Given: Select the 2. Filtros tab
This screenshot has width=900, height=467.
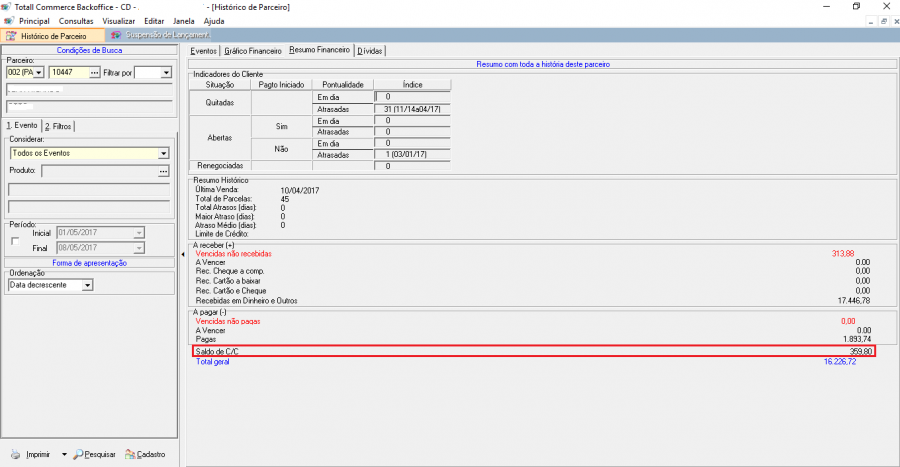Looking at the screenshot, I should tap(59, 126).
